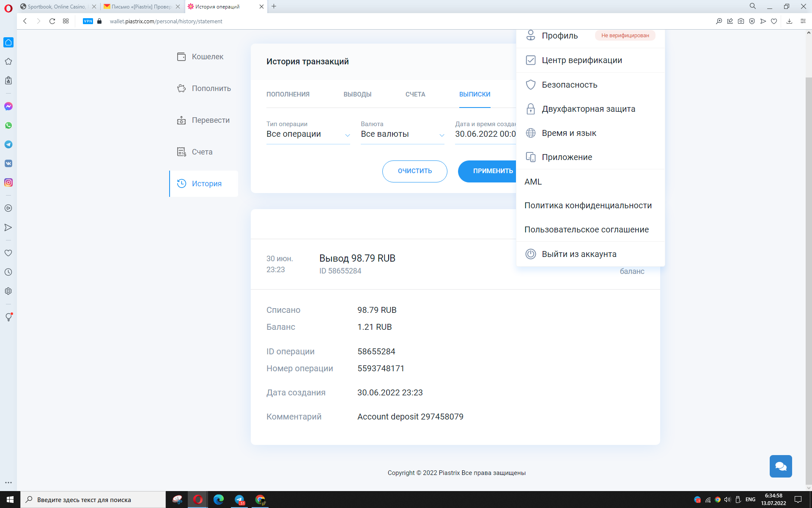Switch to the СЧЕТА tab
The width and height of the screenshot is (812, 508).
tap(415, 94)
